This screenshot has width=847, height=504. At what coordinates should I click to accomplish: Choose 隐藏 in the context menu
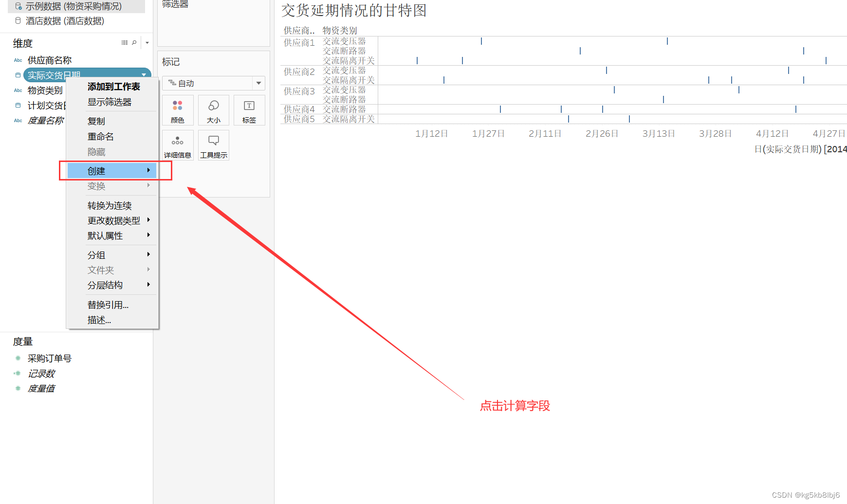coord(96,152)
